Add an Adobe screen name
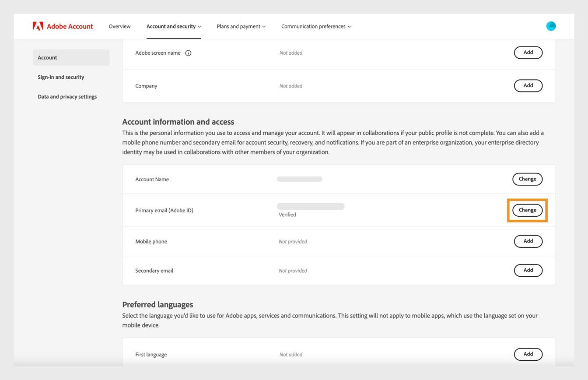 click(528, 52)
